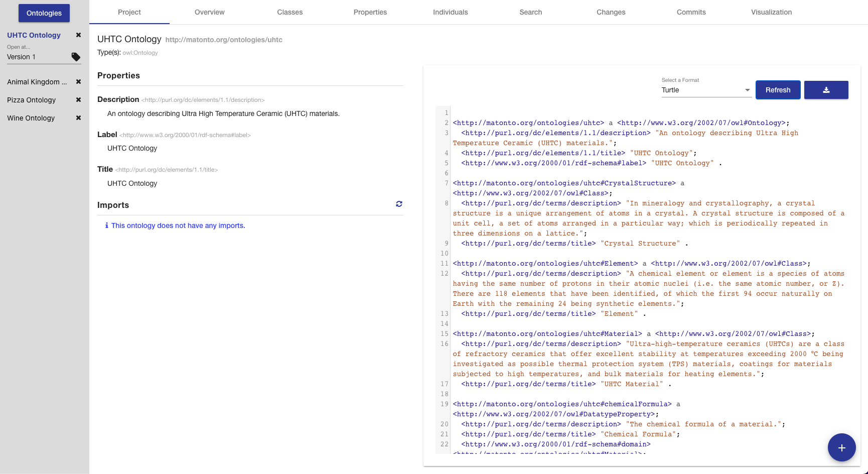Viewport: 868px width, 474px height.
Task: Click inside the Turtle code preview
Action: point(647,281)
